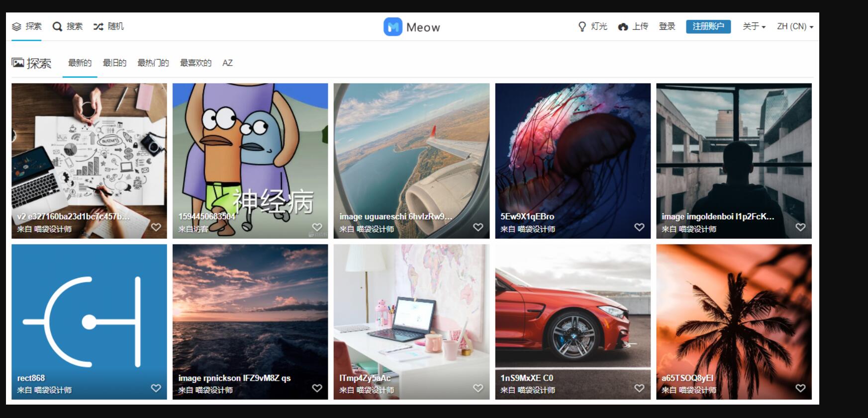The height and width of the screenshot is (418, 868).
Task: Switch to the 最喜欢的 tab
Action: (195, 63)
